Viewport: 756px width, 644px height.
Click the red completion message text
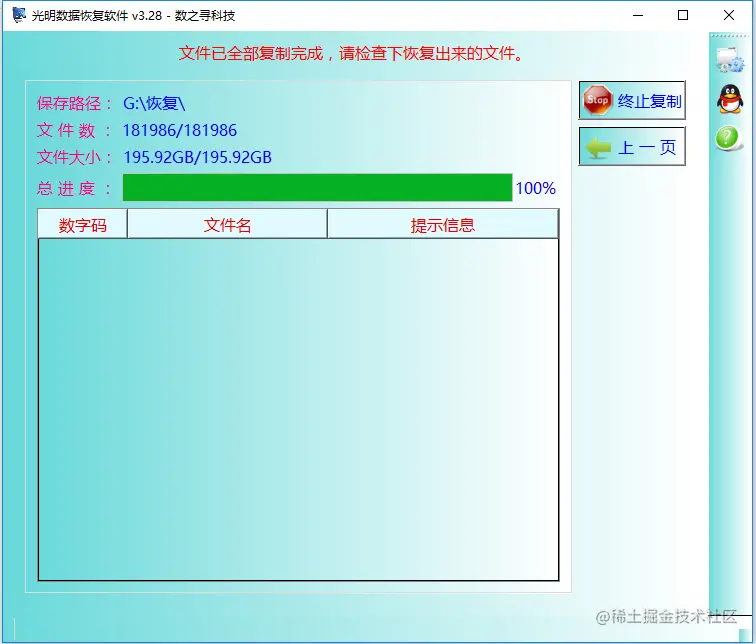(351, 53)
